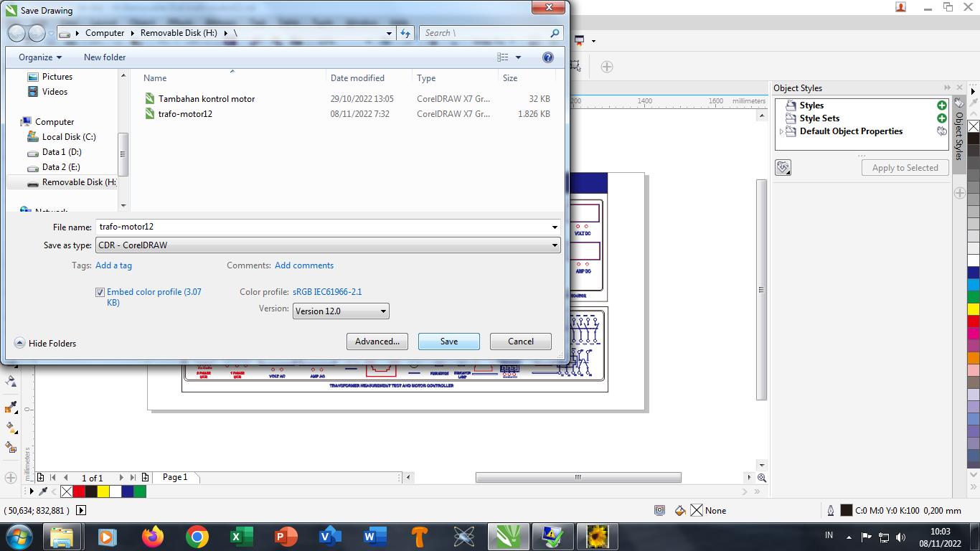Expand Default Object Properties tree item
This screenshot has width=980, height=551.
[x=781, y=132]
